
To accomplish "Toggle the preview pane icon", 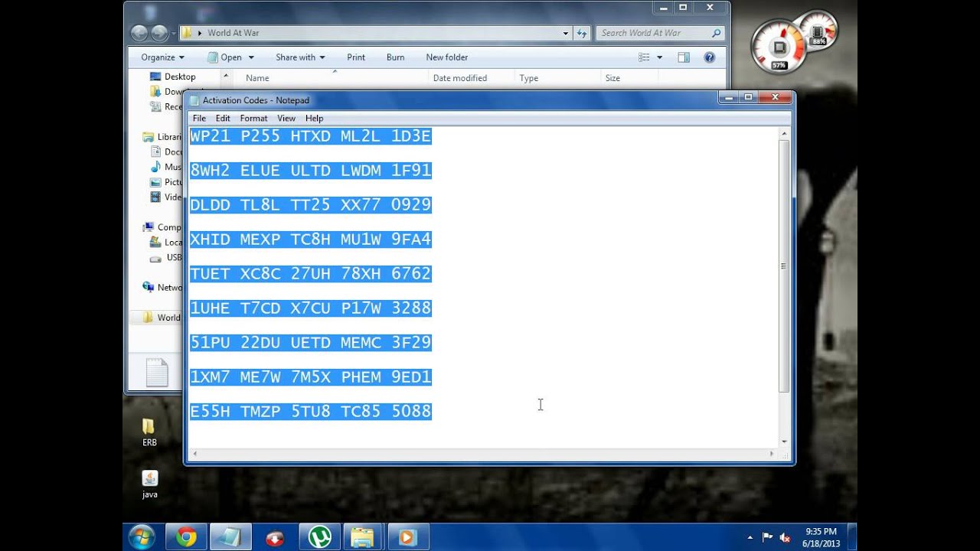I will coord(684,57).
